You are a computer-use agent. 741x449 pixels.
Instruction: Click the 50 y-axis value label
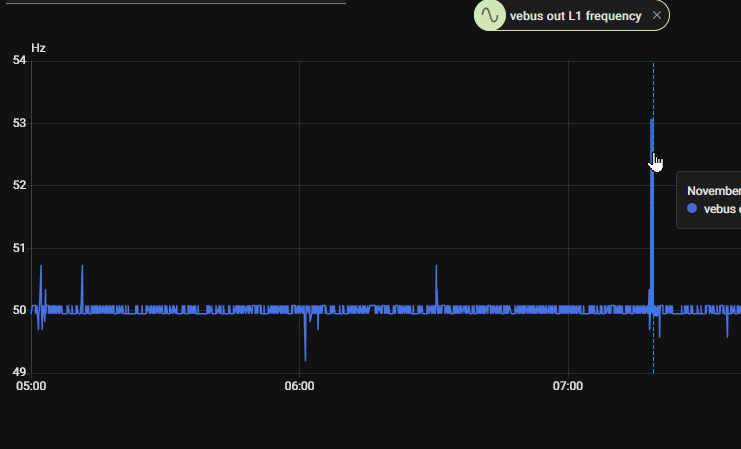(19, 310)
